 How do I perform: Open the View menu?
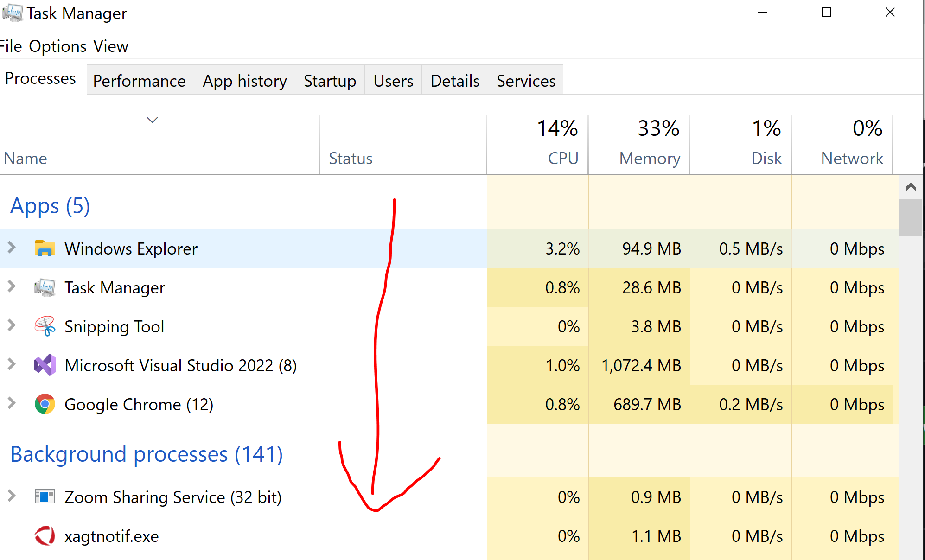tap(110, 46)
